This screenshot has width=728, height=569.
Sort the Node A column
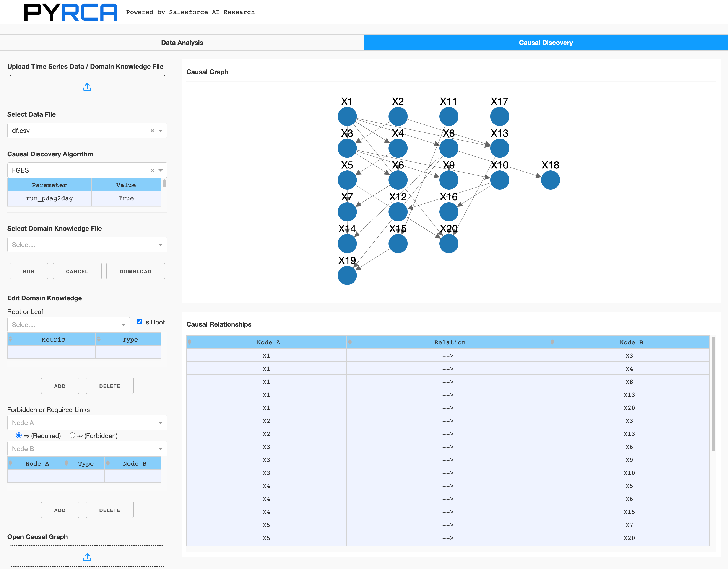tap(190, 342)
